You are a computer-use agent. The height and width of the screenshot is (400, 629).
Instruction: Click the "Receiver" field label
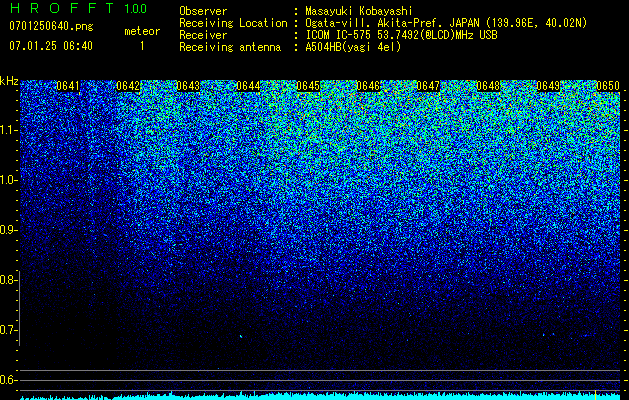point(203,35)
